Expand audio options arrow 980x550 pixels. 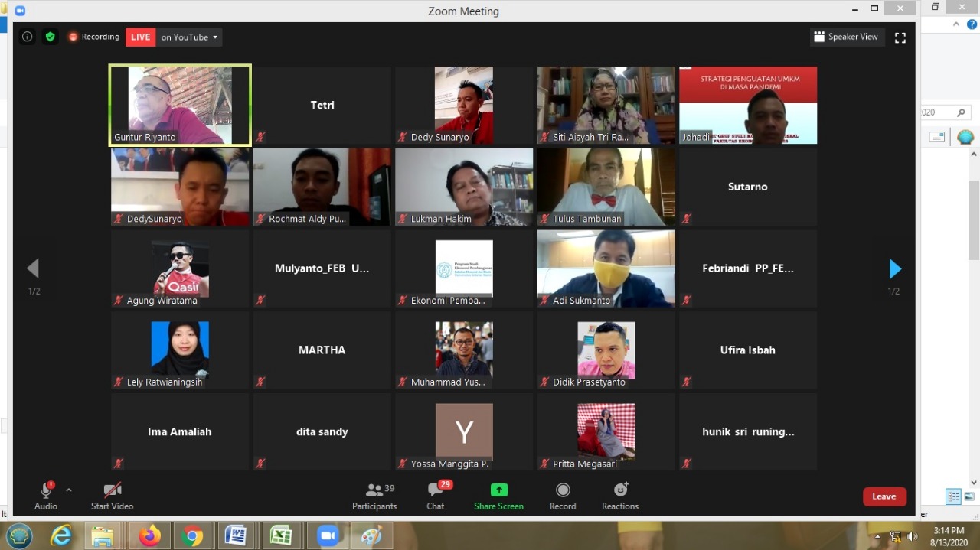pos(69,490)
